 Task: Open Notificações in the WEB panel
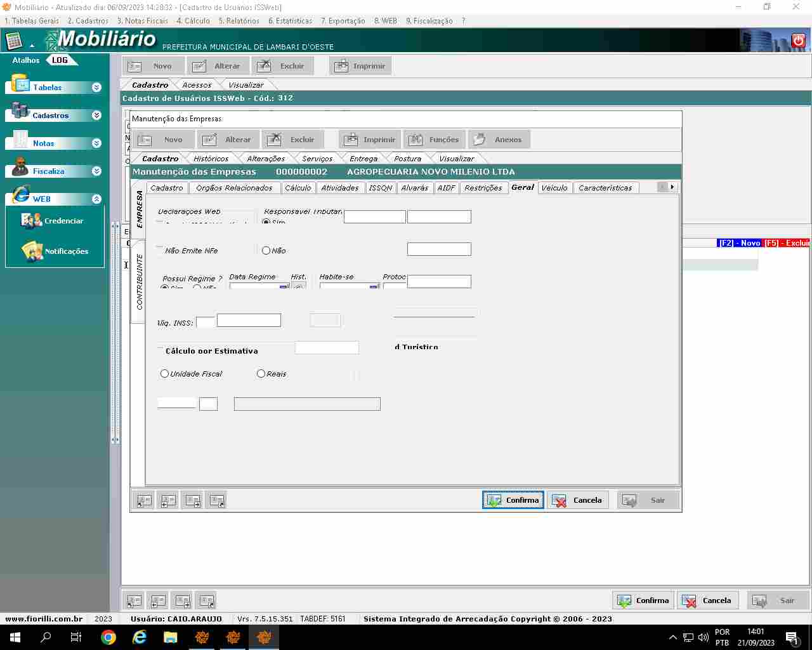56,251
